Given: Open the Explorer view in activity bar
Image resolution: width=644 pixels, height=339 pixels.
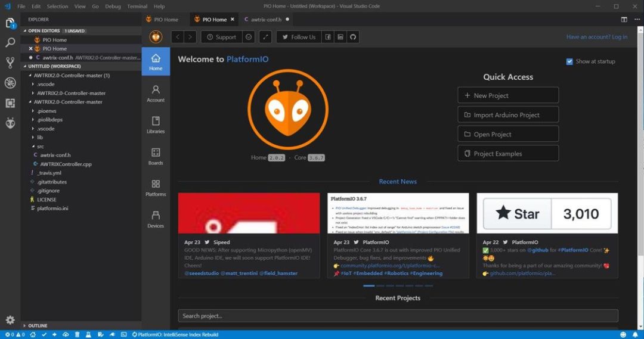Looking at the screenshot, I should (x=10, y=23).
